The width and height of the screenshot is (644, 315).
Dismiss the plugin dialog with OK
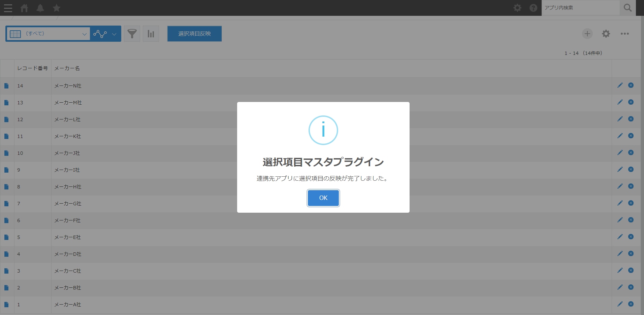pos(323,198)
